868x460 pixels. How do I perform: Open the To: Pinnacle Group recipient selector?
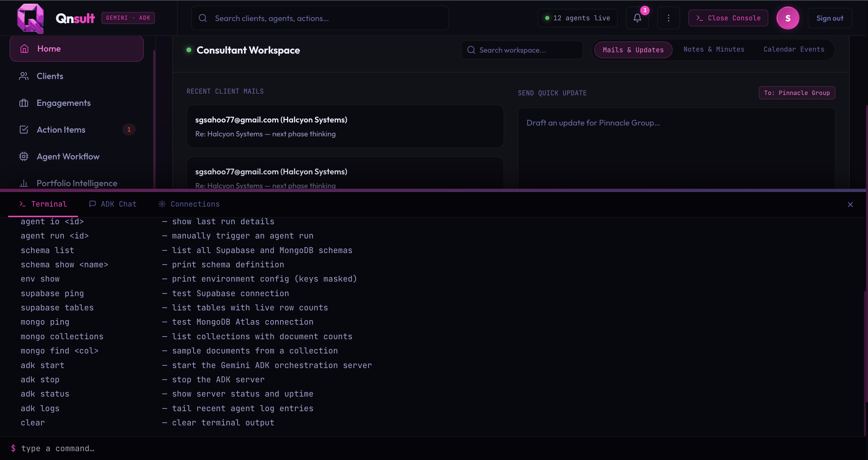(x=797, y=93)
